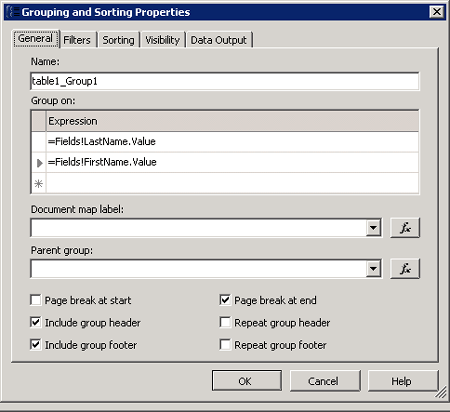
Task: Click the row selector beside LastName expression
Action: [x=39, y=142]
